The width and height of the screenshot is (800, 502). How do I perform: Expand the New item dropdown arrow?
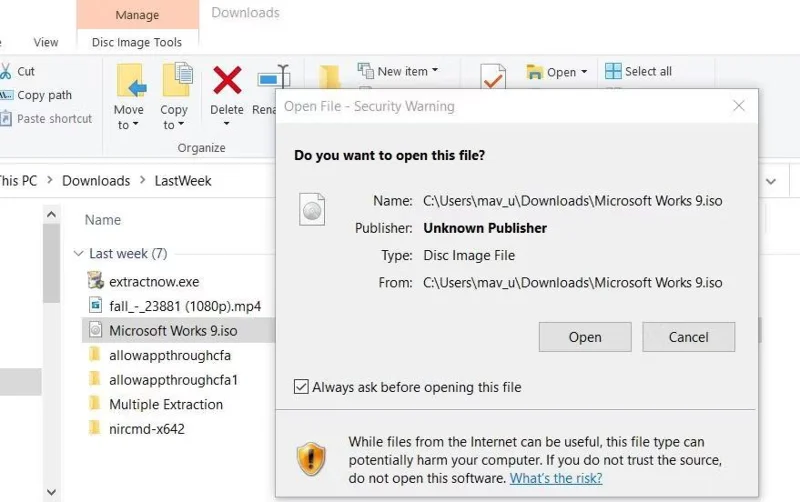[435, 70]
